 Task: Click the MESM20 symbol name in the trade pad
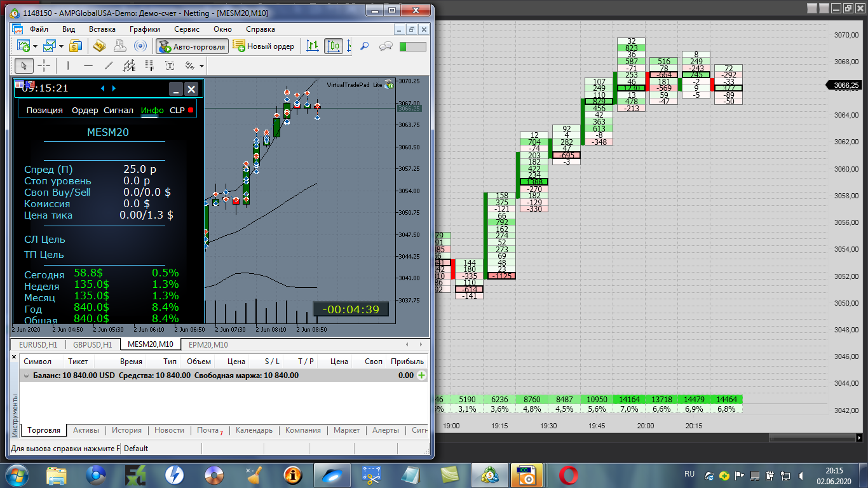[x=108, y=132]
